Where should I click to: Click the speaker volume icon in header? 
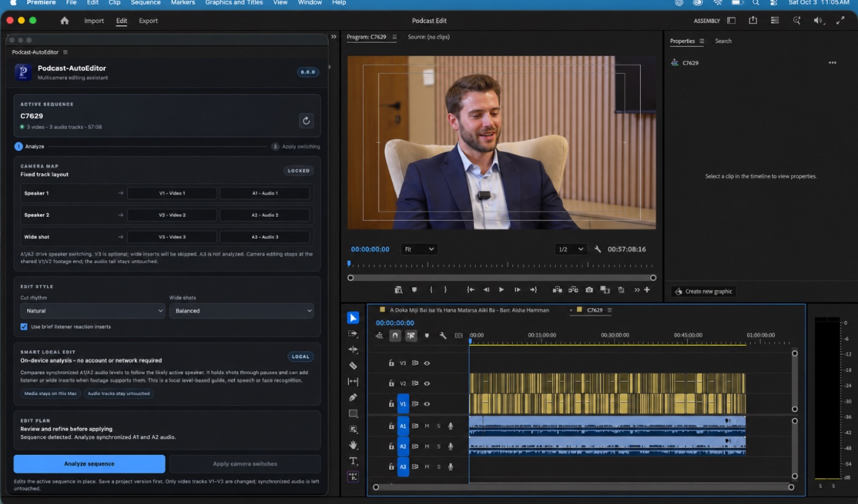click(x=818, y=21)
